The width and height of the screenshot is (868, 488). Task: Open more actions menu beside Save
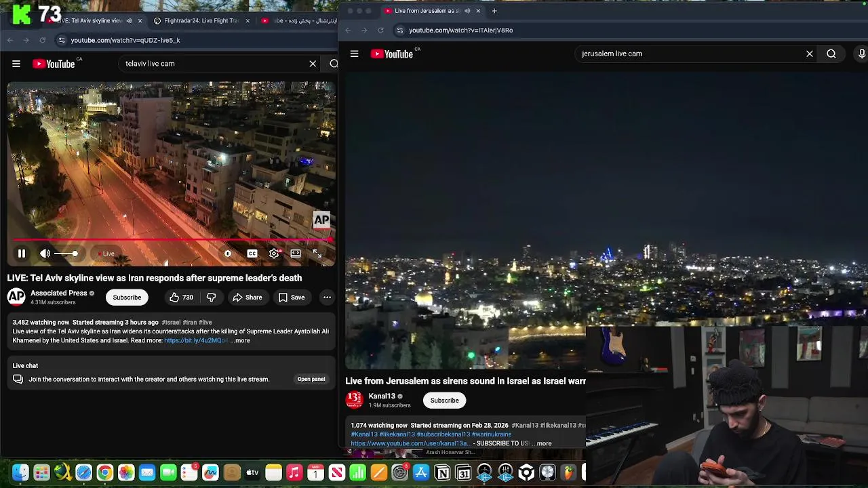coord(327,297)
